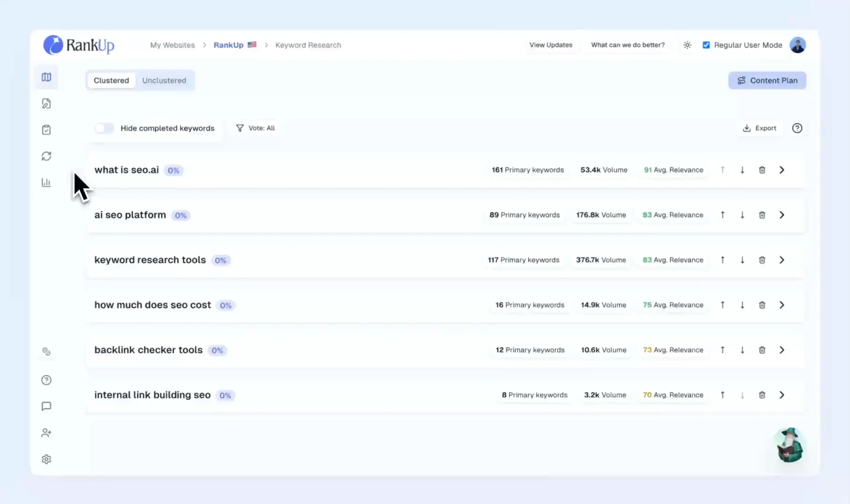Click the clipboard checklist sidebar icon

coord(47,130)
